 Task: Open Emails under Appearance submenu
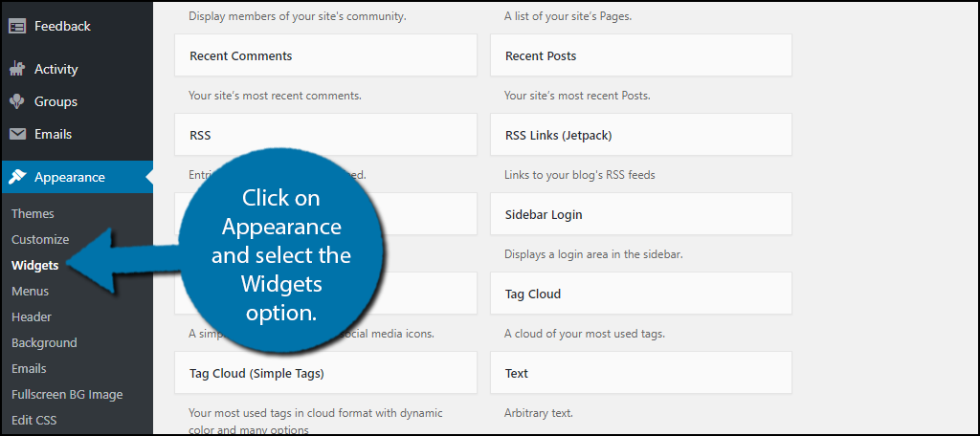click(x=29, y=368)
